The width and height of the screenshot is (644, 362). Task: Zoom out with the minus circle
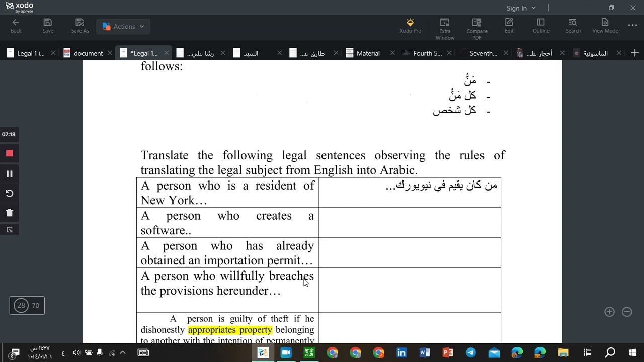pos(627,312)
